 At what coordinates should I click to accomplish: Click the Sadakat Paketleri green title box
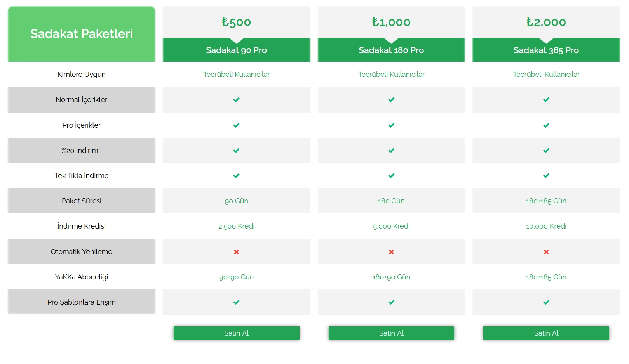coord(82,34)
